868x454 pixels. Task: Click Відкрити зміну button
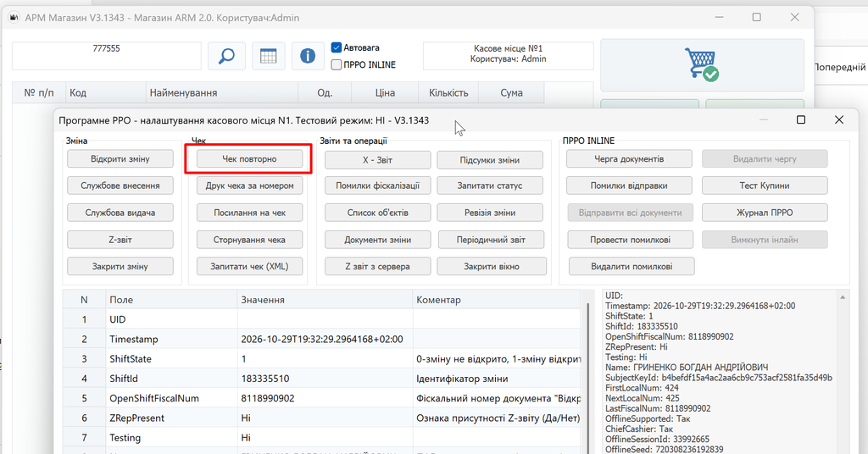point(120,159)
